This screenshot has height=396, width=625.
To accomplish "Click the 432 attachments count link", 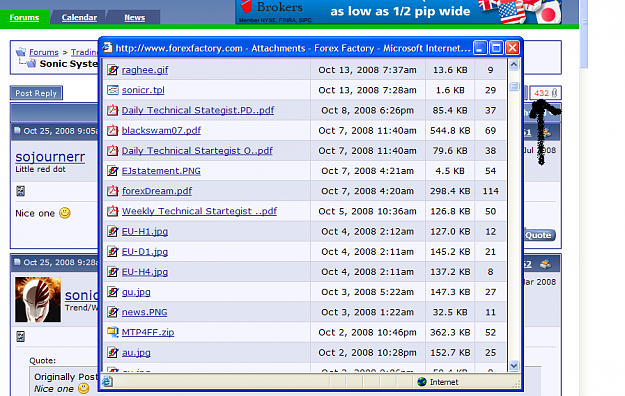I will 541,93.
